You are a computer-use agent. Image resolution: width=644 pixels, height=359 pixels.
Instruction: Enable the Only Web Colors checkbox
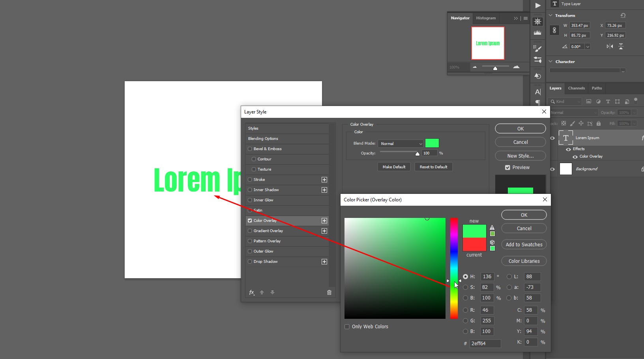(347, 327)
